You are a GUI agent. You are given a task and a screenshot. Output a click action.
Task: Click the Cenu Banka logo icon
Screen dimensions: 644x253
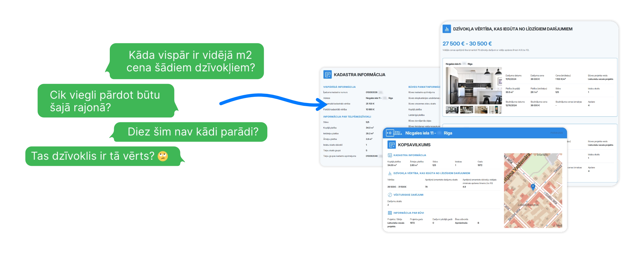(x=394, y=133)
